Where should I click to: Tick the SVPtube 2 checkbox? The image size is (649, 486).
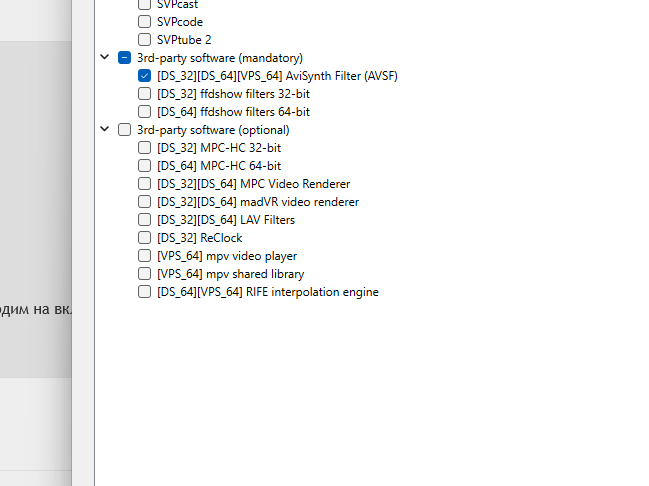(145, 40)
